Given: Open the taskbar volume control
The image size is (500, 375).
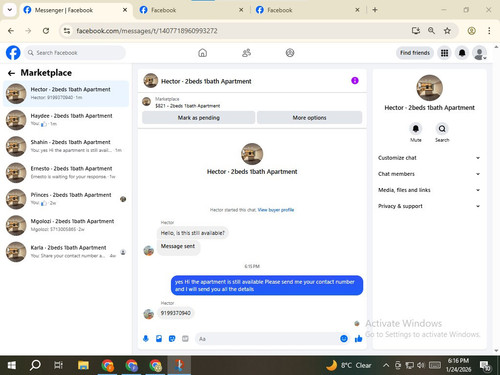Looking at the screenshot, I should point(421,365).
